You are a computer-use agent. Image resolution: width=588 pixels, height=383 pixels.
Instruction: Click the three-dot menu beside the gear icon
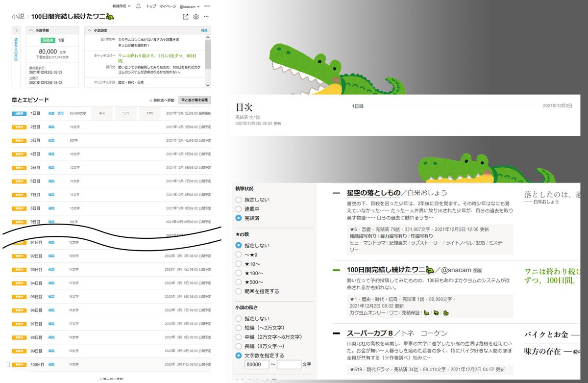pos(206,17)
